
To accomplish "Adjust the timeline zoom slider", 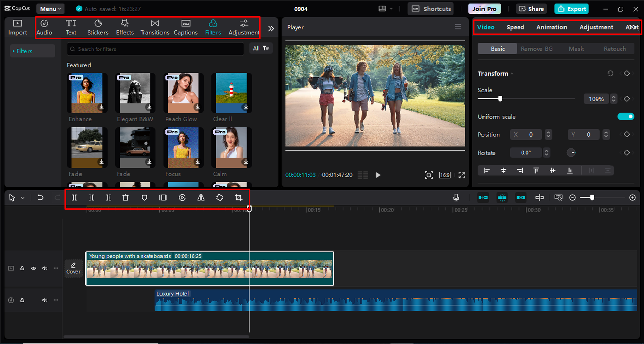I will [592, 198].
